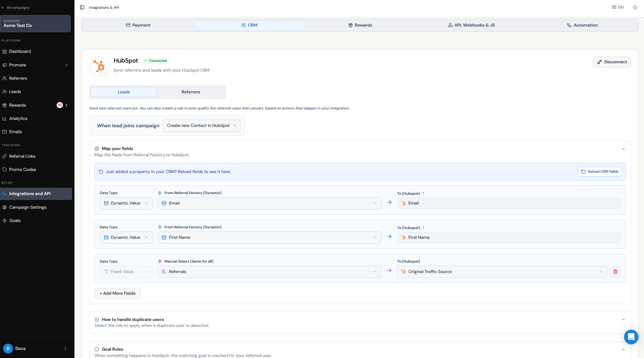The image size is (644, 358).
Task: Switch to the Payment tab
Action: click(x=138, y=25)
